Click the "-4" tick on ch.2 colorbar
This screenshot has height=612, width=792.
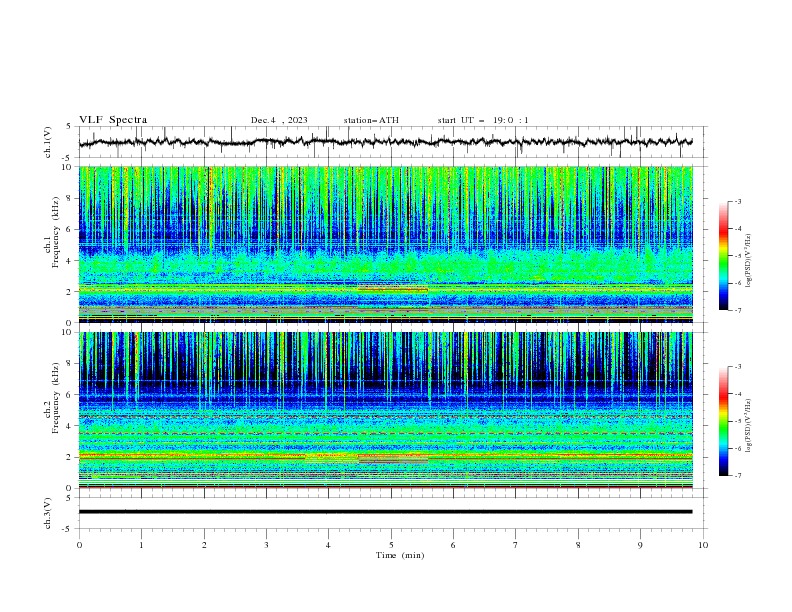coord(737,394)
